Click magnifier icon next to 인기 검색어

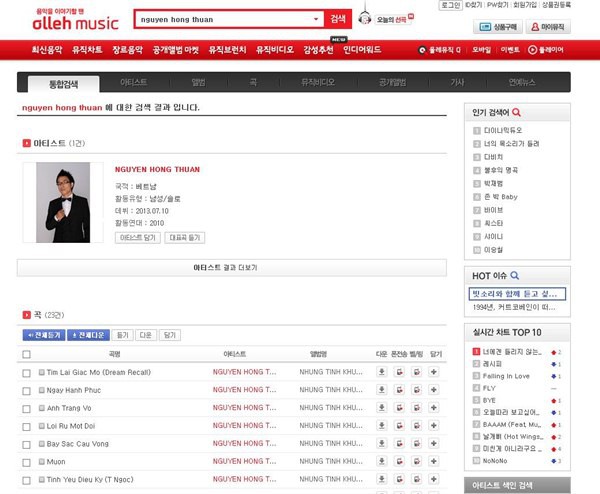tap(516, 112)
